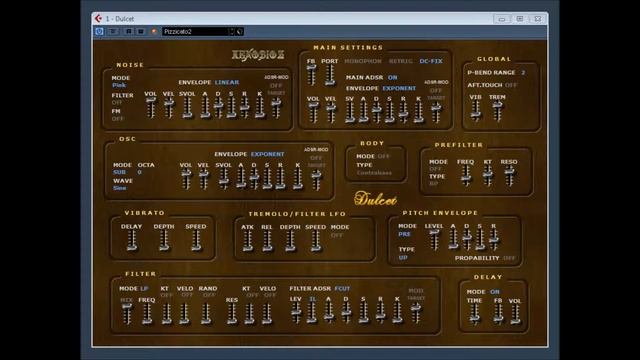Toggle PROPABILITY OFF in Pitch Envelope

click(509, 258)
